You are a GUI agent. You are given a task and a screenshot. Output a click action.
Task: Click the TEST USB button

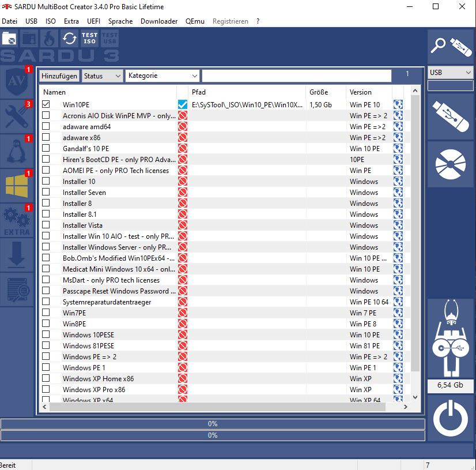109,38
